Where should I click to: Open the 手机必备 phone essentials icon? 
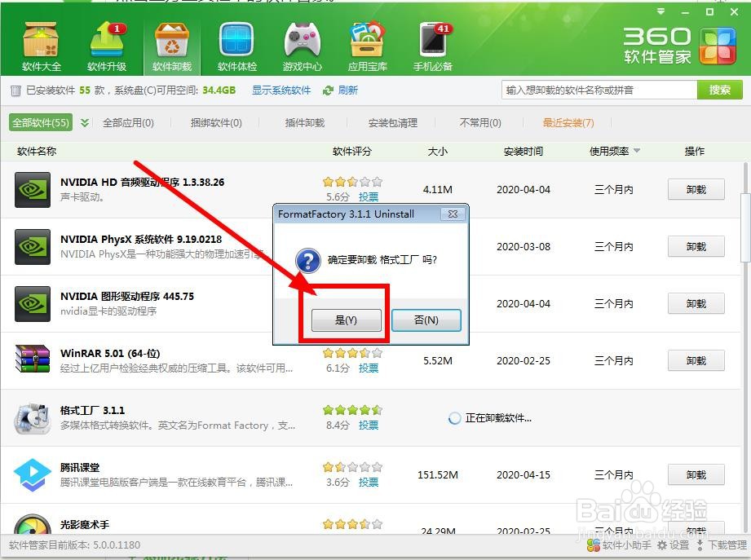click(433, 46)
